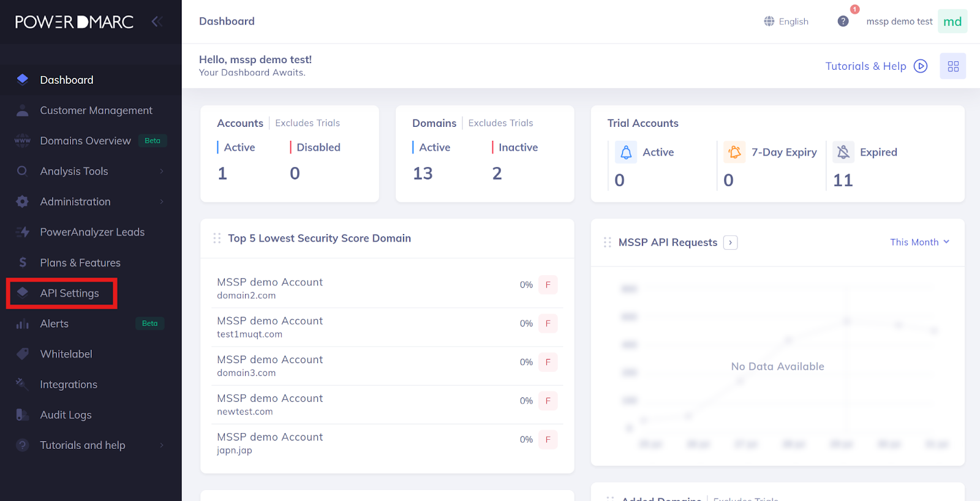Screen dimensions: 980x501
Task: Open japn.jap score row
Action: coord(387,443)
